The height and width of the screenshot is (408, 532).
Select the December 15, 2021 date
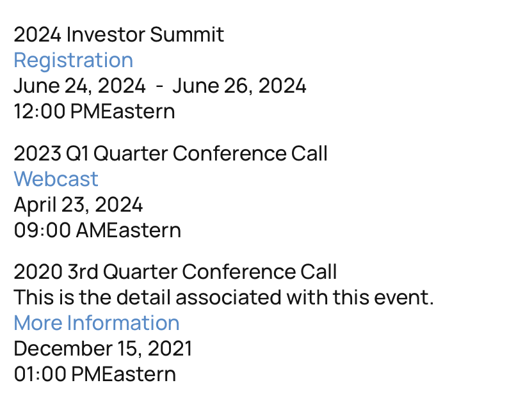(102, 349)
